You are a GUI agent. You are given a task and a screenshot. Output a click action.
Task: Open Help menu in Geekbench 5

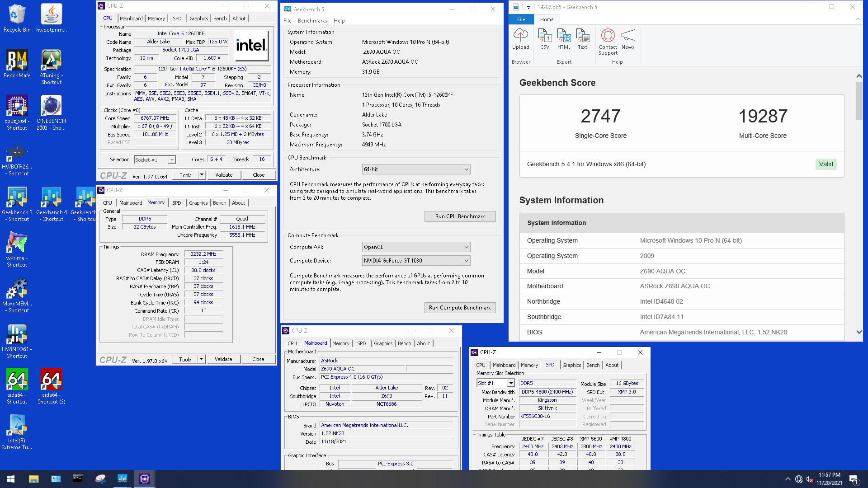[x=339, y=21]
